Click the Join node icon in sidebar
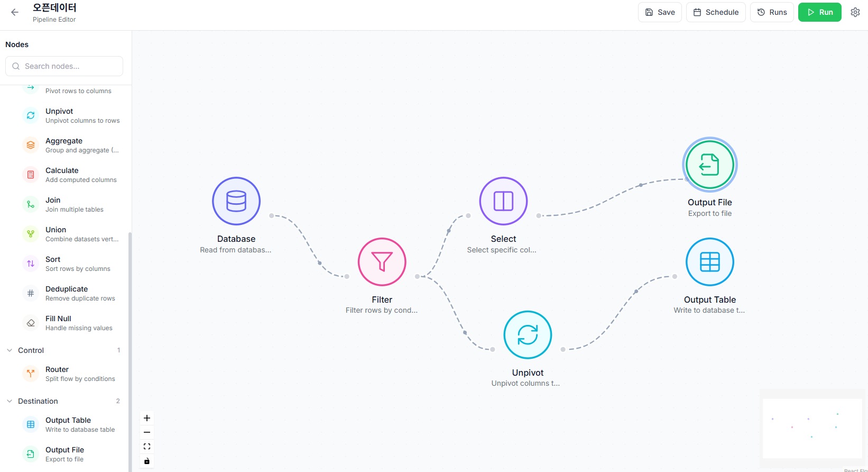868x472 pixels. click(x=31, y=204)
